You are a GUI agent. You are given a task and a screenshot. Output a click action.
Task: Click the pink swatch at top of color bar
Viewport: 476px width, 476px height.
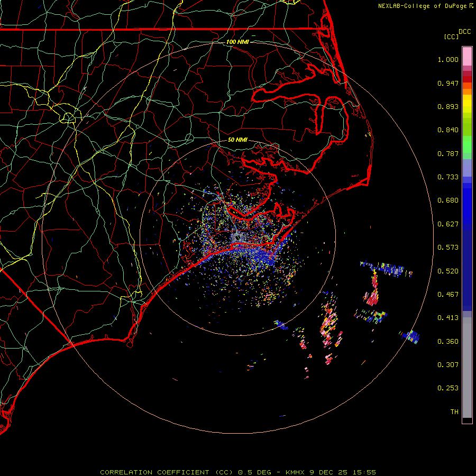(467, 56)
